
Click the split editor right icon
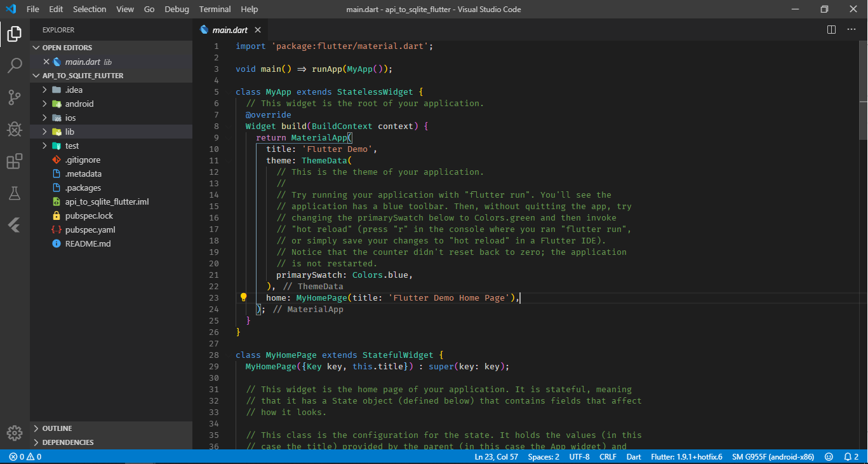(x=831, y=30)
